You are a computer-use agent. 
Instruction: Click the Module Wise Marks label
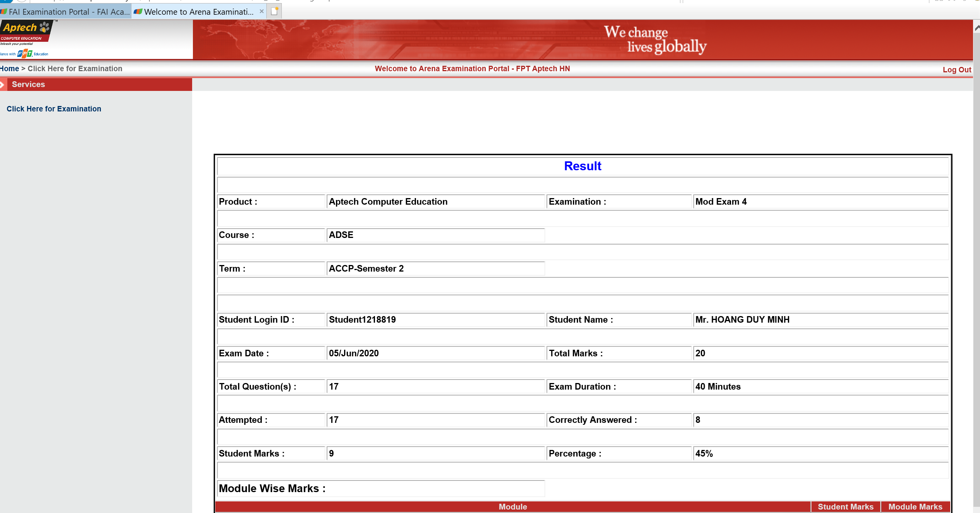point(272,488)
